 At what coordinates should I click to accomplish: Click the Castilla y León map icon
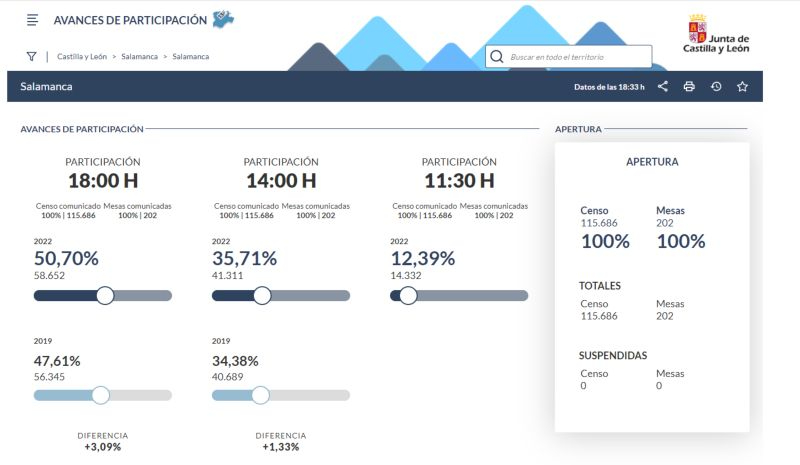coord(224,19)
